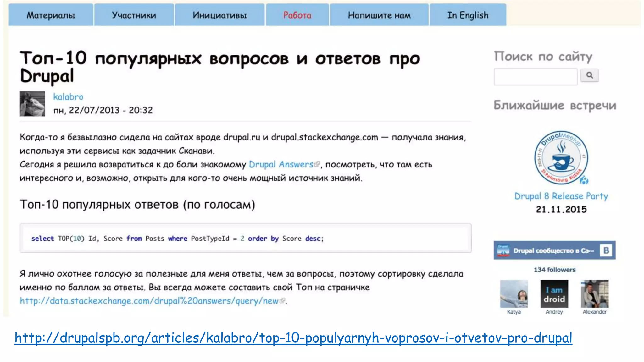
Task: Click the Поиск по сайту heading
Action: tap(543, 57)
